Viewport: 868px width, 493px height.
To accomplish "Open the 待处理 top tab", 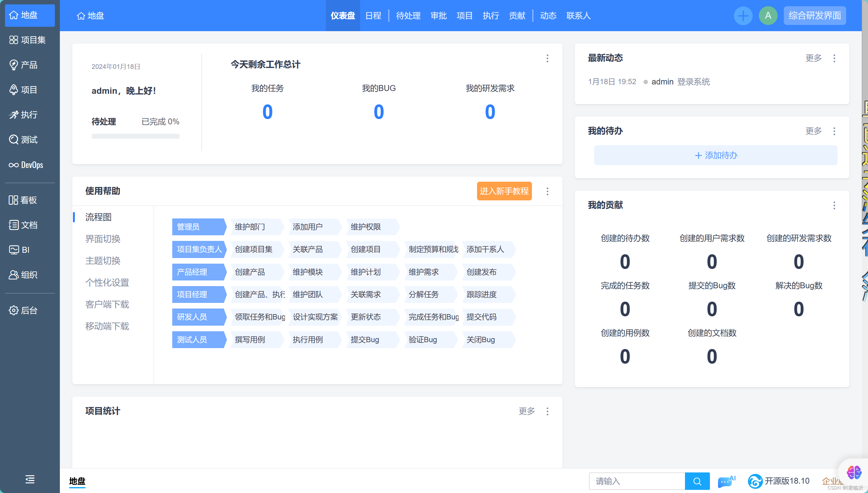I will tap(408, 16).
